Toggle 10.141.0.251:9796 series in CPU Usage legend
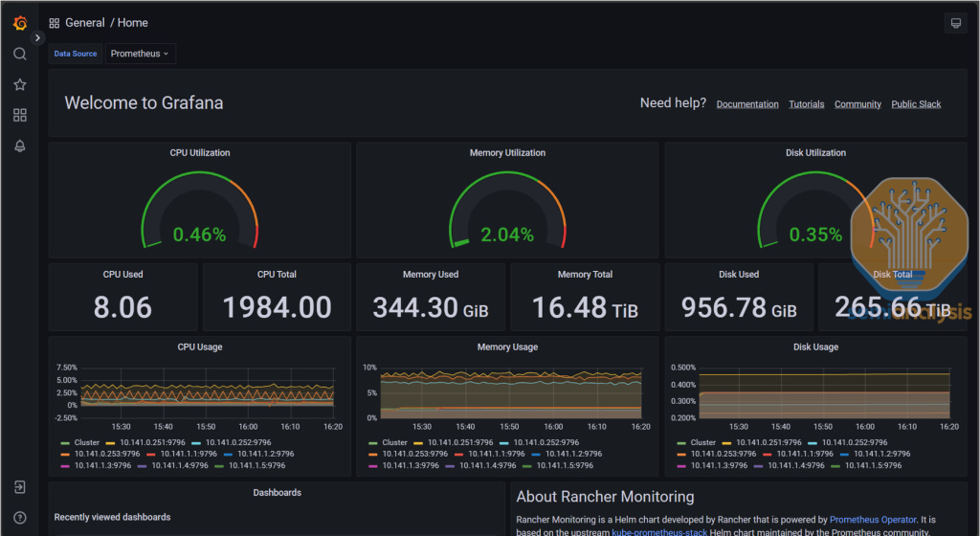Screen dimensions: 980x536 152,443
